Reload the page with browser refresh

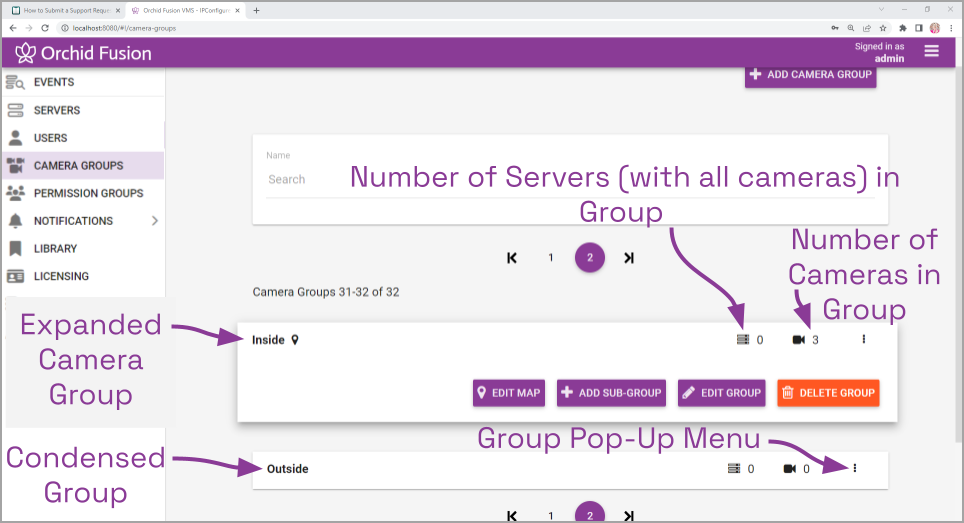tap(45, 28)
